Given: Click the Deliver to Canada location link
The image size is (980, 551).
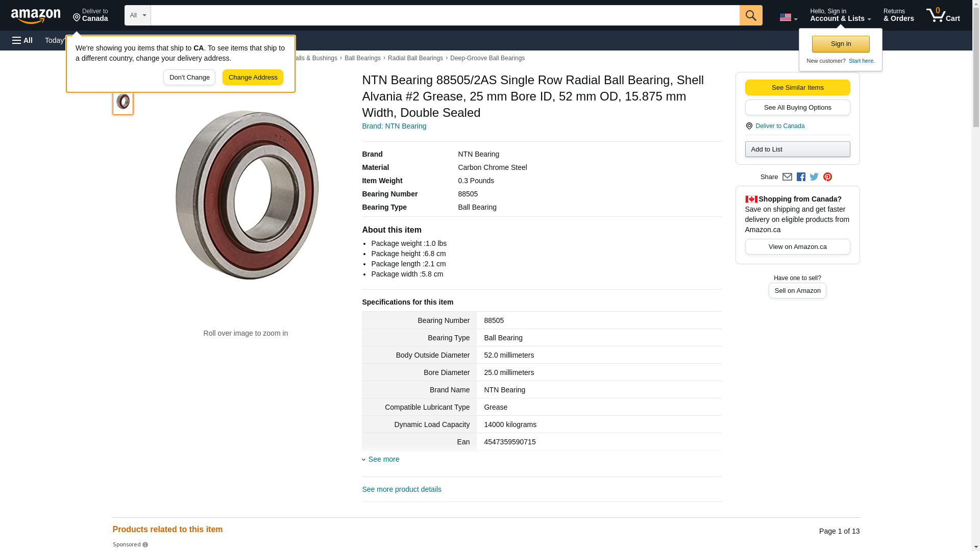Looking at the screenshot, I should pos(779,126).
